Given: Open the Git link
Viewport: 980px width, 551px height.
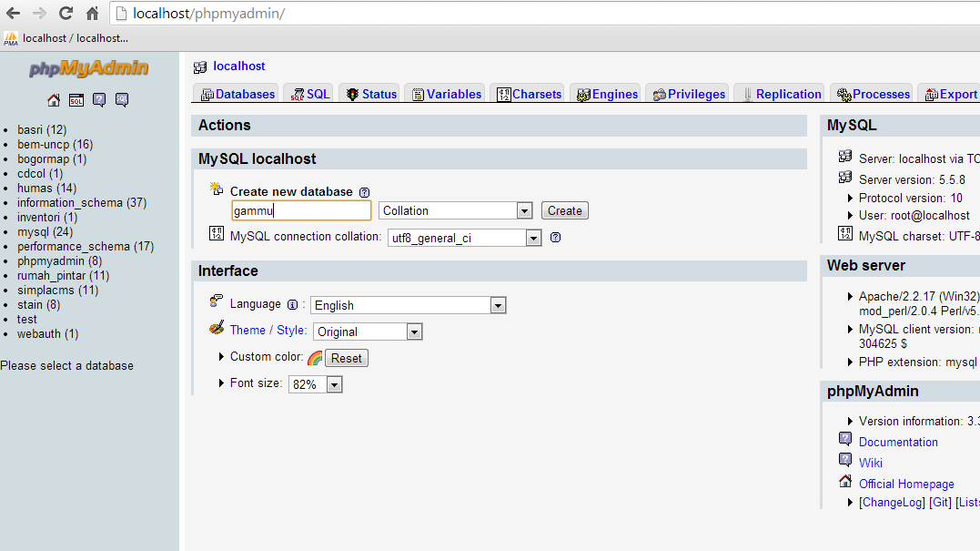Looking at the screenshot, I should [941, 502].
